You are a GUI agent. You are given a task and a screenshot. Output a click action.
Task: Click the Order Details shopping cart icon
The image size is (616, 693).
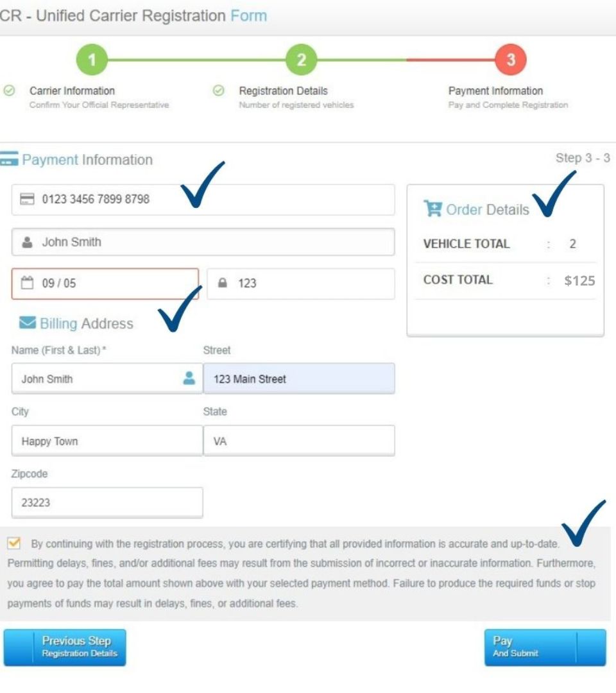pos(432,209)
